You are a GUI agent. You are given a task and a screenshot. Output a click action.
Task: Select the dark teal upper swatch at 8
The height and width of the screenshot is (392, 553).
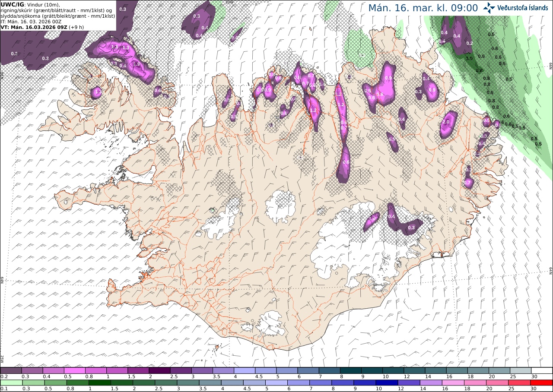point(350,370)
